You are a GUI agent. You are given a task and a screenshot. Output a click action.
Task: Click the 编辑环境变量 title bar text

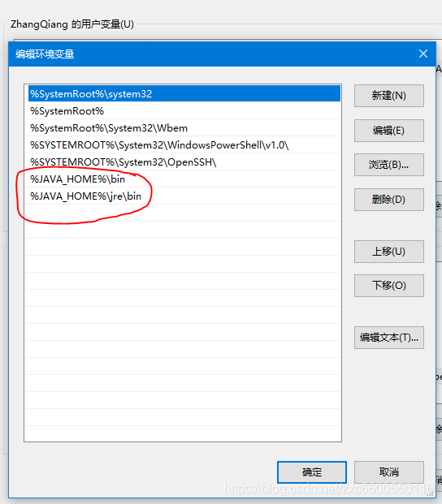click(x=45, y=54)
